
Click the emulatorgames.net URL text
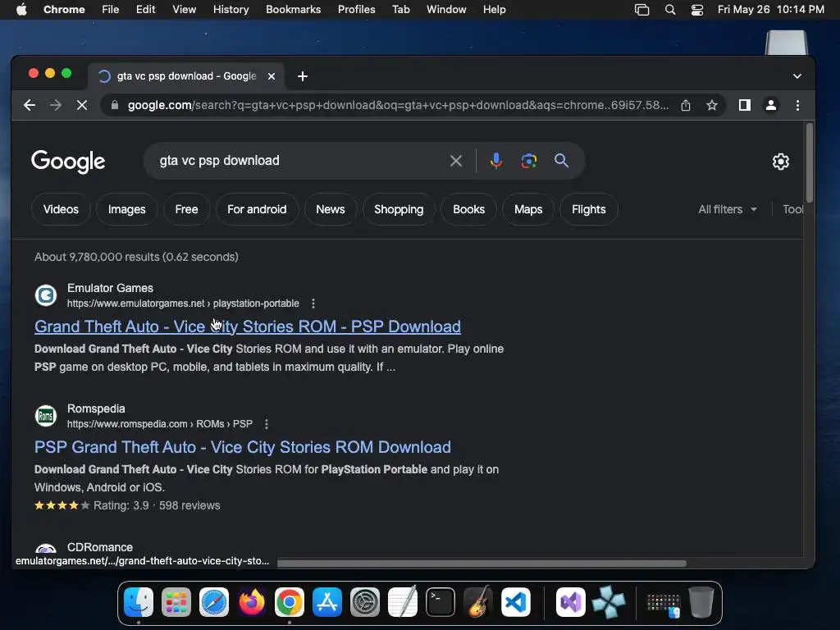(x=183, y=304)
